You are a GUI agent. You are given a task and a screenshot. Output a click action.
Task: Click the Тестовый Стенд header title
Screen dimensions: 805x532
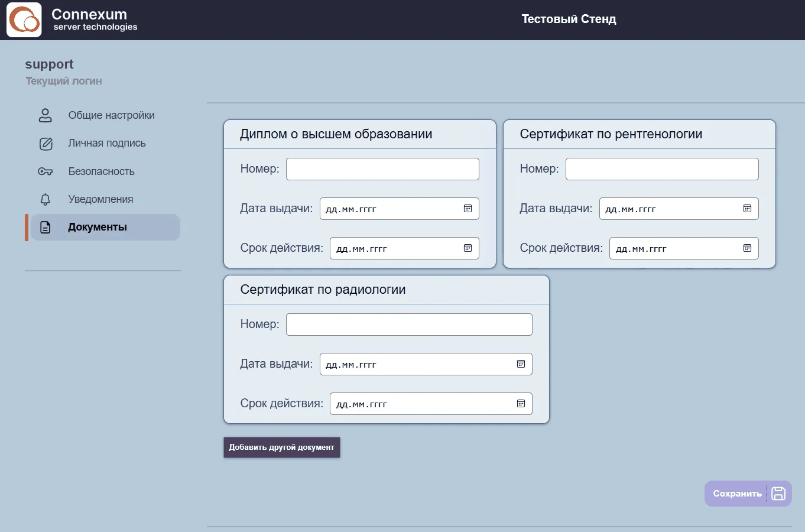click(x=569, y=19)
